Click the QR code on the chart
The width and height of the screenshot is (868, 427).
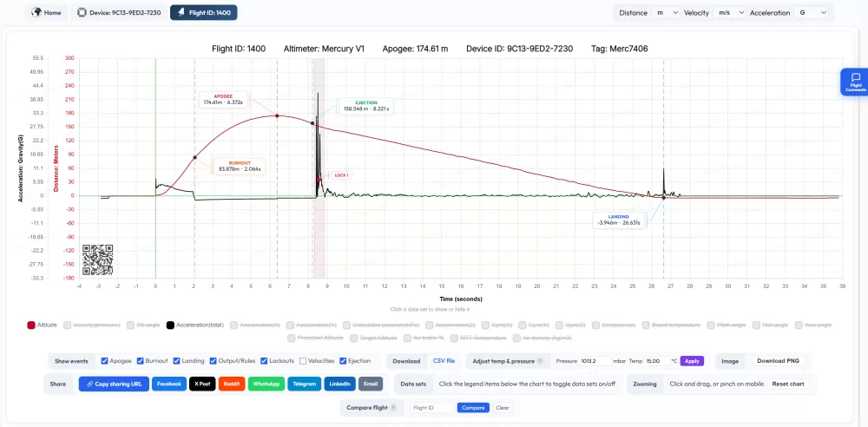click(x=98, y=259)
